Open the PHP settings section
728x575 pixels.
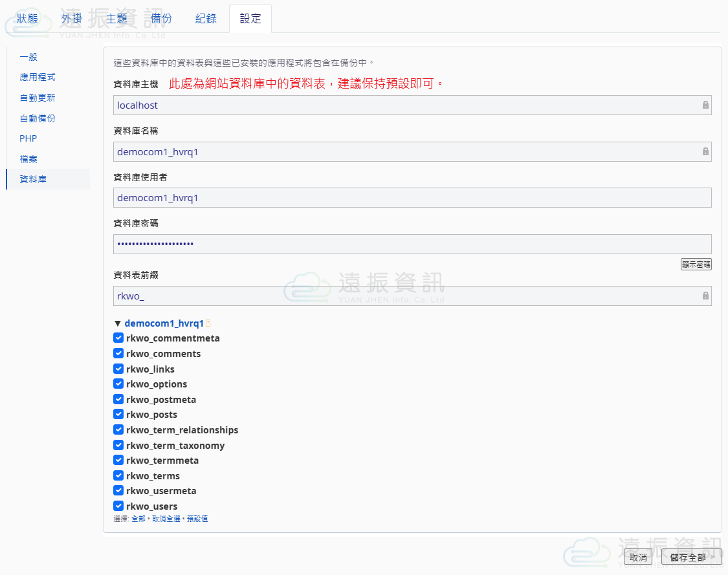(x=28, y=138)
